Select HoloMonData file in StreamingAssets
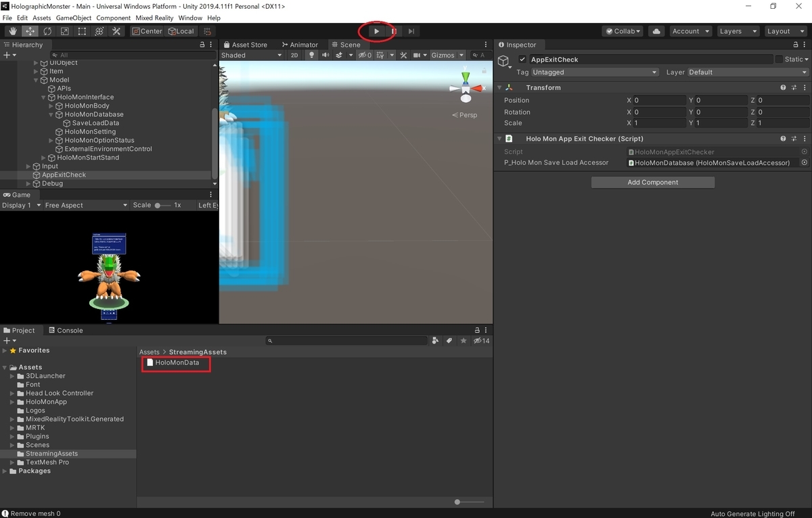812x518 pixels. point(173,362)
